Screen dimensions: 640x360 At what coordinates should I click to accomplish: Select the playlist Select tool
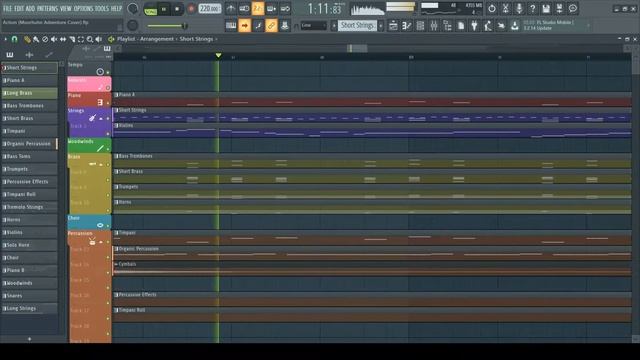[81, 39]
